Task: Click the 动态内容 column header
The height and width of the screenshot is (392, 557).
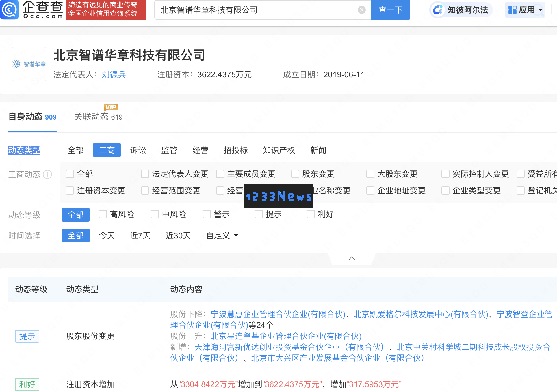Action: click(186, 289)
